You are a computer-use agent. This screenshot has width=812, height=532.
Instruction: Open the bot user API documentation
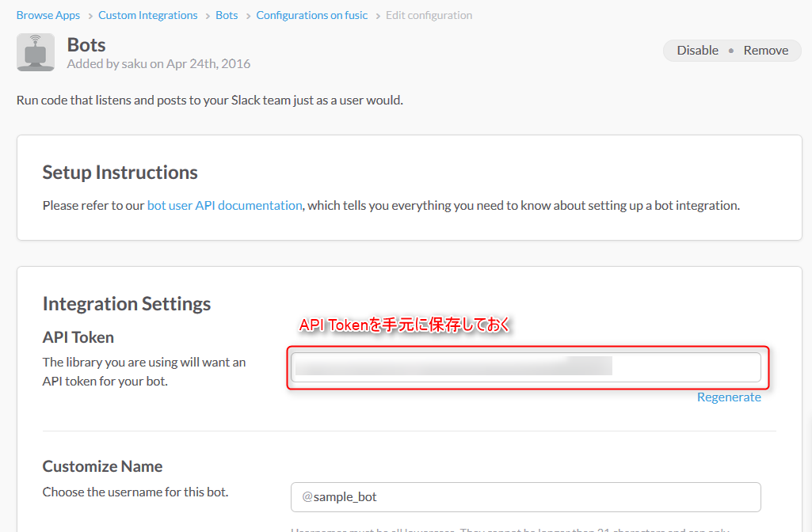(x=224, y=204)
